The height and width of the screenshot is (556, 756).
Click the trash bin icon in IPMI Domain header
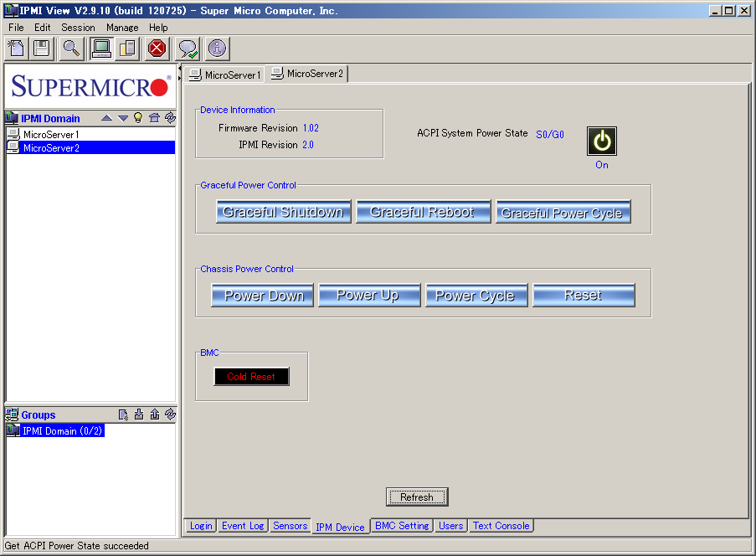click(x=154, y=118)
